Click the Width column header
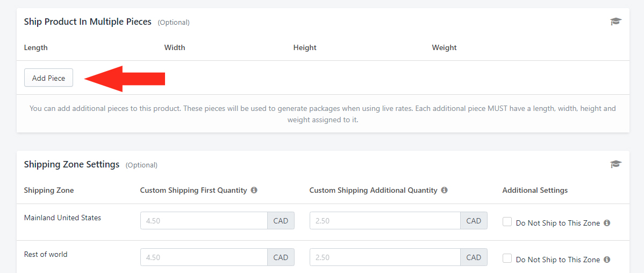The width and height of the screenshot is (644, 273). coord(175,48)
